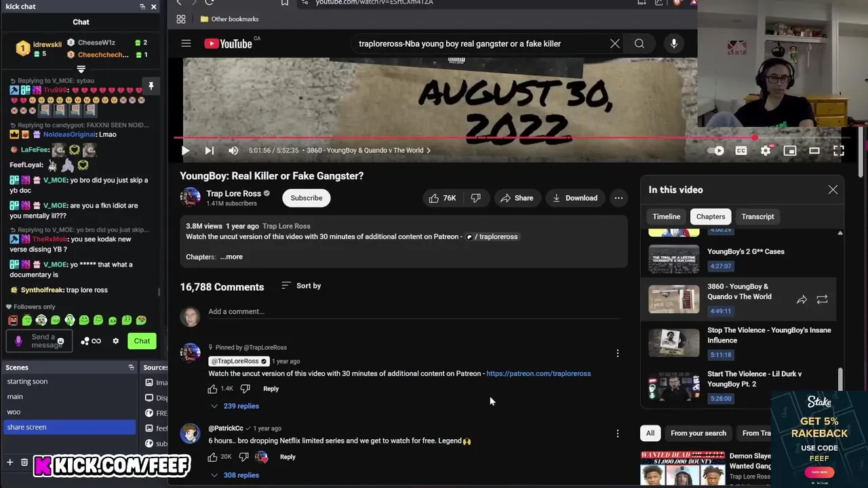Viewport: 868px width, 488px height.
Task: Click Chat send button in Kick chat
Action: (142, 341)
